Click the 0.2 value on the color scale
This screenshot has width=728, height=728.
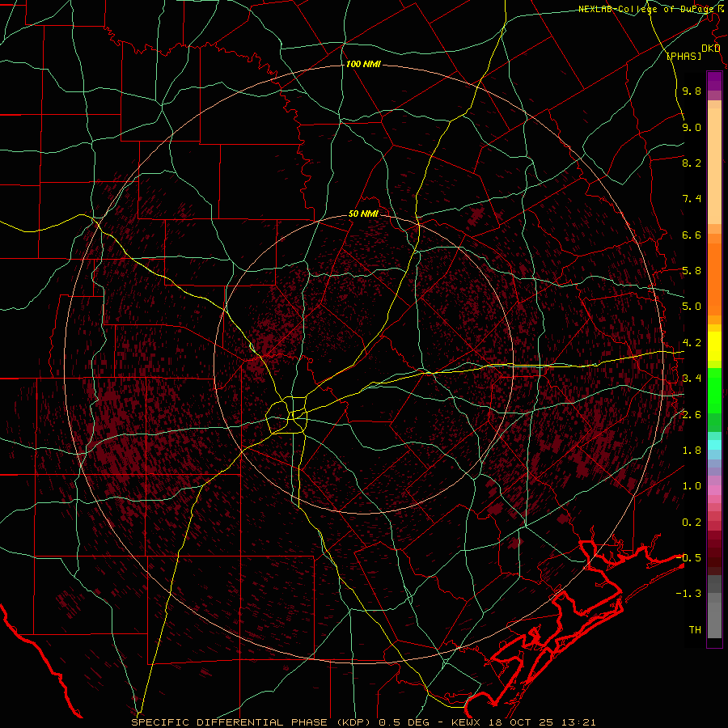pyautogui.click(x=692, y=523)
